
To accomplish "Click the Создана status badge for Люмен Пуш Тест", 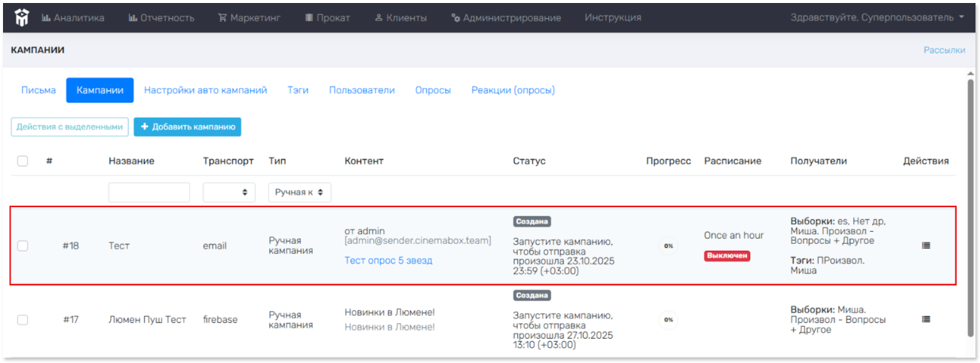I will click(x=531, y=295).
